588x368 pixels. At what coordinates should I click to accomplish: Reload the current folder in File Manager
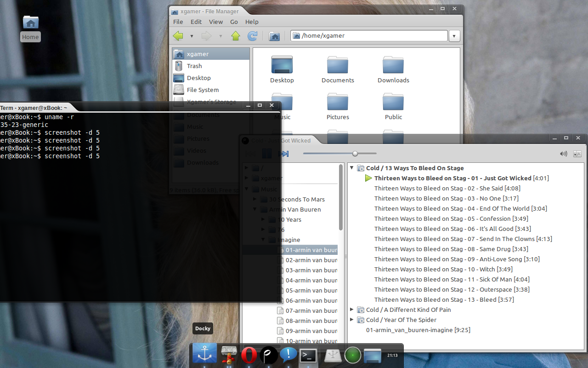[x=252, y=36]
